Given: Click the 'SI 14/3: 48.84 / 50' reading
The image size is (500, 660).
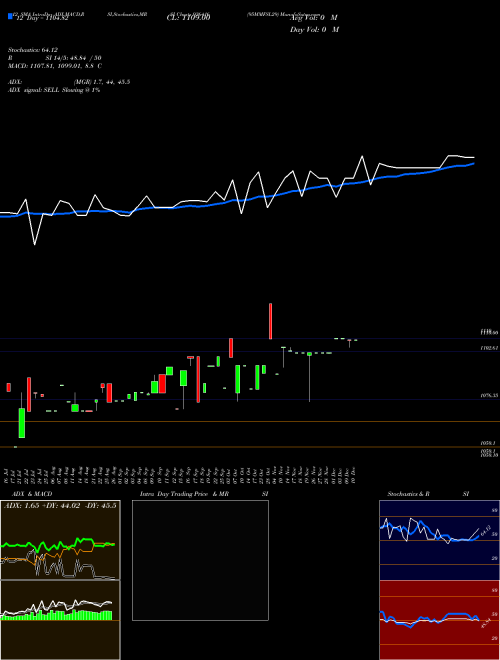Looking at the screenshot, I should point(74,58).
